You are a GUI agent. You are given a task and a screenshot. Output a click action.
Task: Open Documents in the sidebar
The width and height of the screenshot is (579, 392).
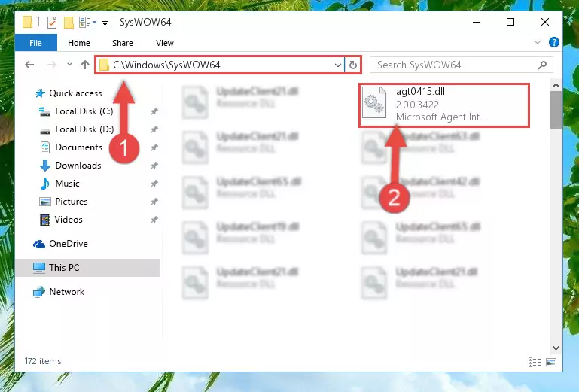[x=78, y=147]
